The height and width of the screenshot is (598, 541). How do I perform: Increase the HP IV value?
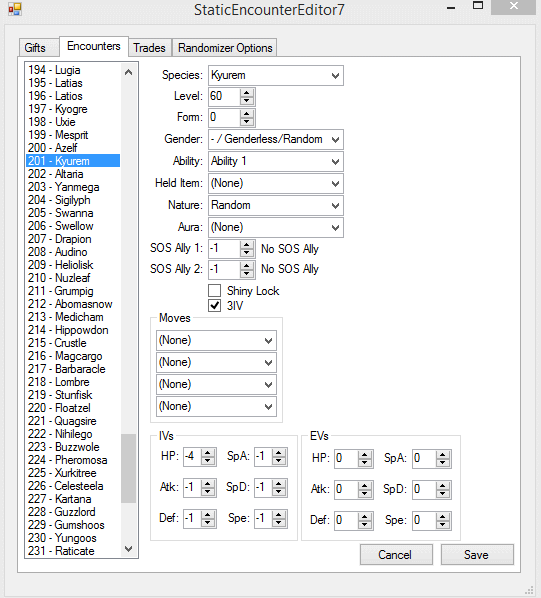coord(208,453)
